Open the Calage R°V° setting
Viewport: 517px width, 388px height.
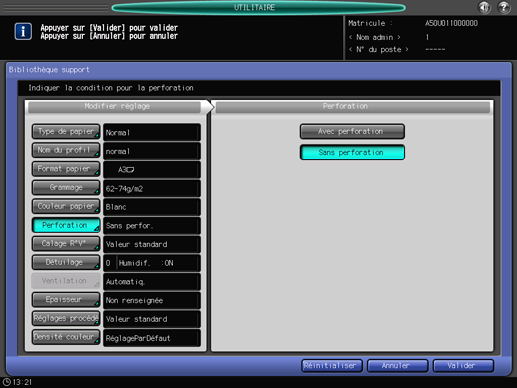point(66,244)
